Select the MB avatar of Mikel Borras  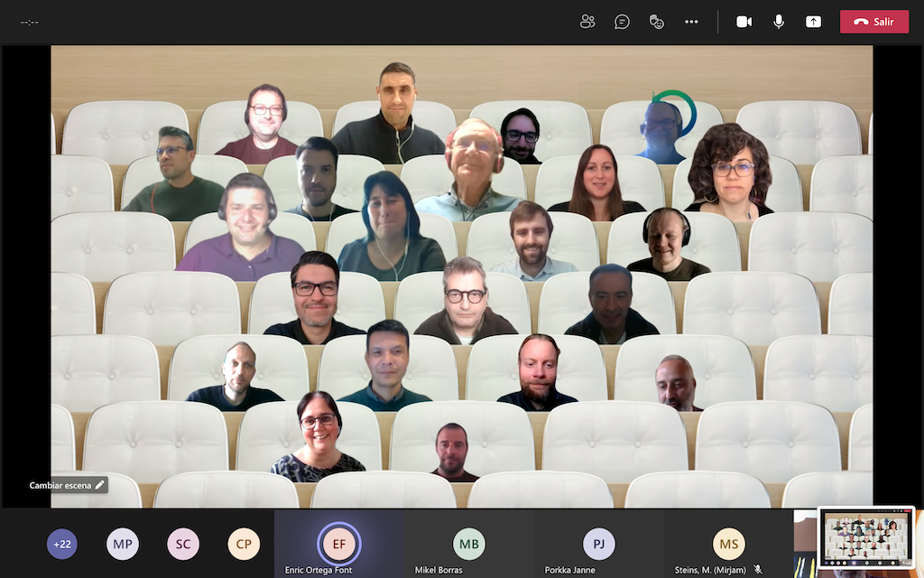pos(469,544)
